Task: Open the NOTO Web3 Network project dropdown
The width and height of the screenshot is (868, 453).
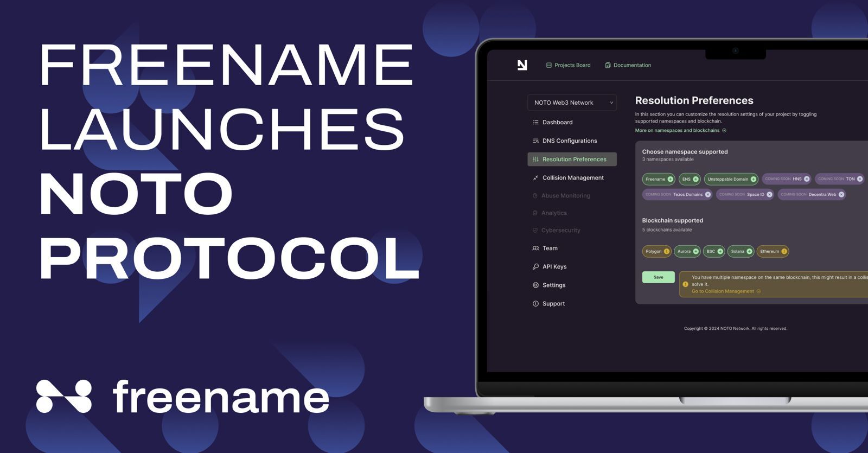Action: pyautogui.click(x=572, y=103)
